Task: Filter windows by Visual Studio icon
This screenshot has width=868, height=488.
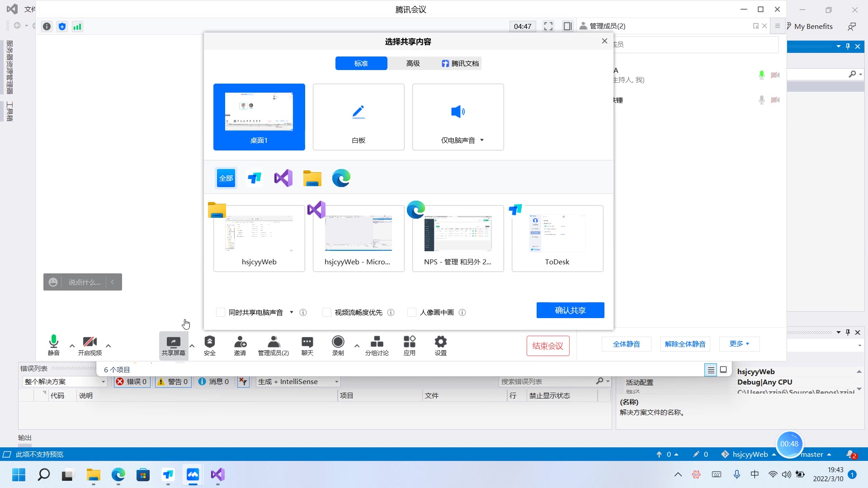Action: [283, 178]
